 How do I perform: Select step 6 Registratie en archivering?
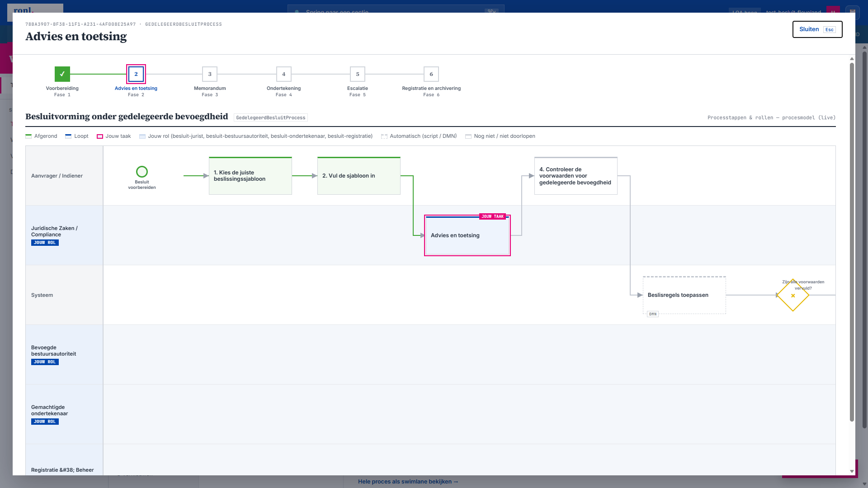tap(431, 74)
